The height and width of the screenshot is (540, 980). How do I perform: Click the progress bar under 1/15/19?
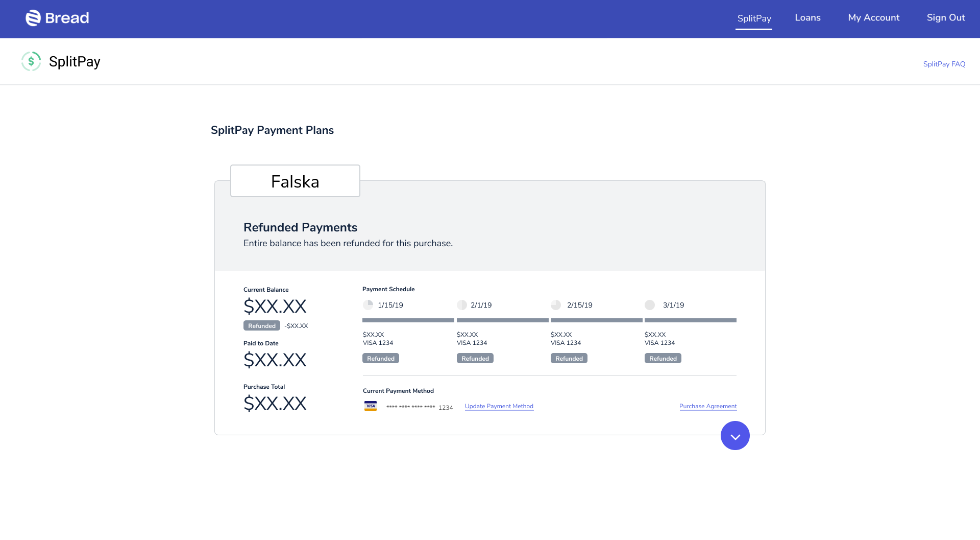(x=408, y=320)
